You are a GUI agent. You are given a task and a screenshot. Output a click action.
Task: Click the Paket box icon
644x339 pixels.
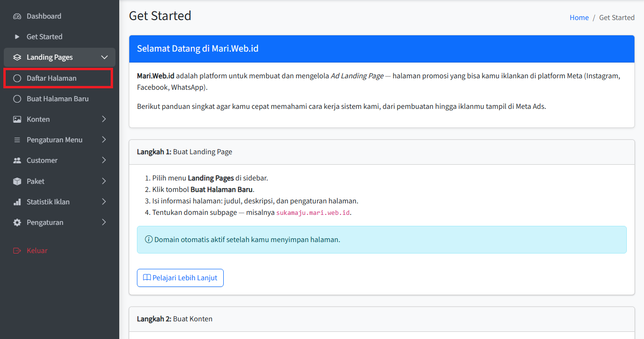pos(17,181)
